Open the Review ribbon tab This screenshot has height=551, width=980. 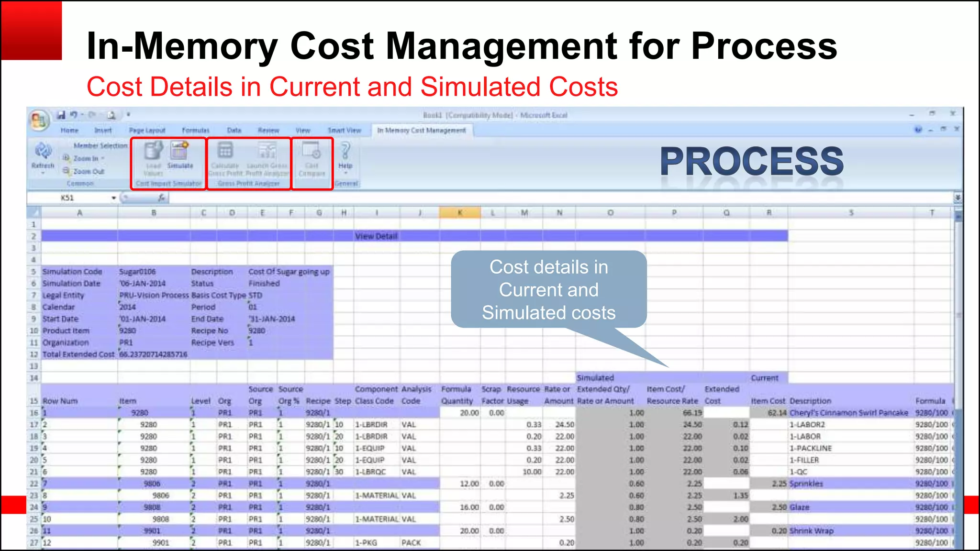tap(268, 130)
